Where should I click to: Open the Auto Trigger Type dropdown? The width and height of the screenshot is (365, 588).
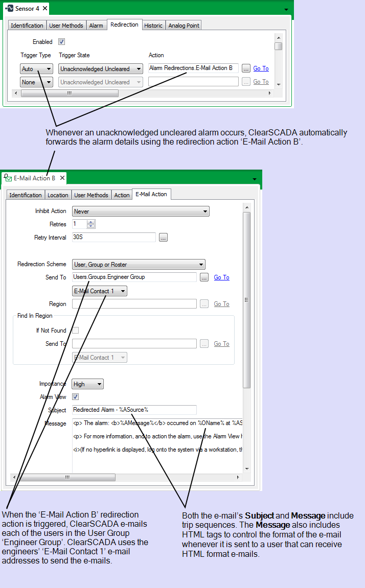[x=36, y=69]
